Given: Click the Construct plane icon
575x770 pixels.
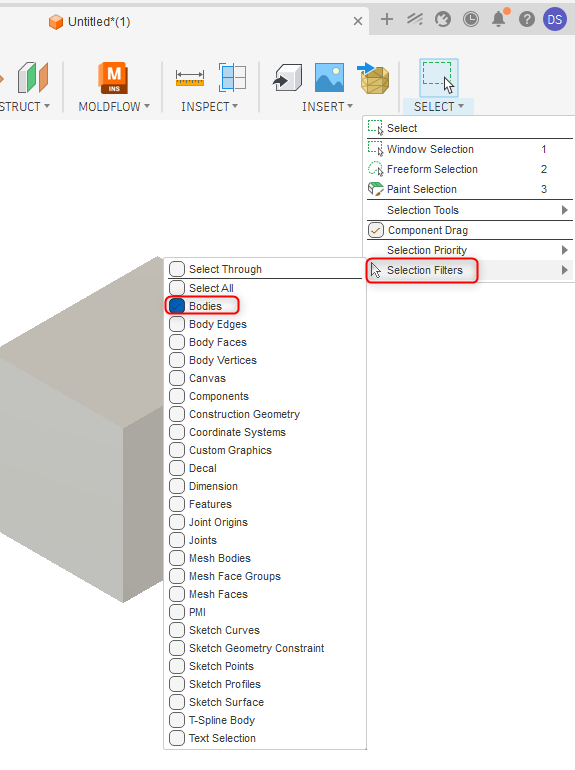Looking at the screenshot, I should [x=32, y=78].
